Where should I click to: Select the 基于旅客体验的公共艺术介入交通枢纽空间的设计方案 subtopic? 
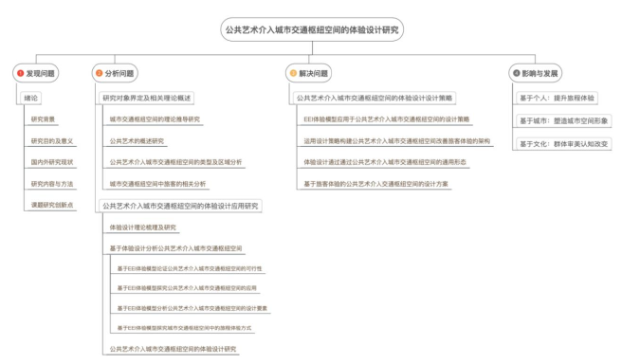[375, 184]
